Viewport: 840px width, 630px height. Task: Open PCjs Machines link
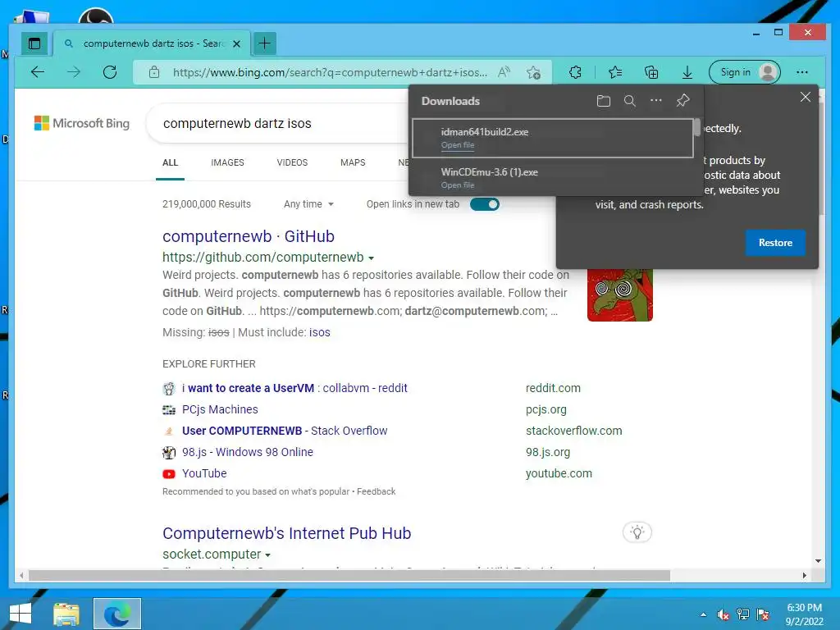(220, 409)
